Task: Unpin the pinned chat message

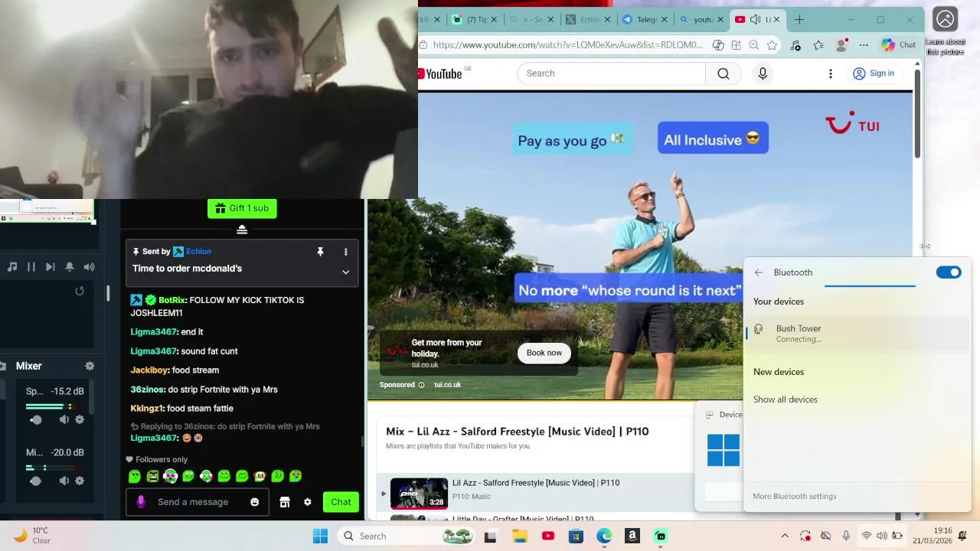Action: click(320, 252)
